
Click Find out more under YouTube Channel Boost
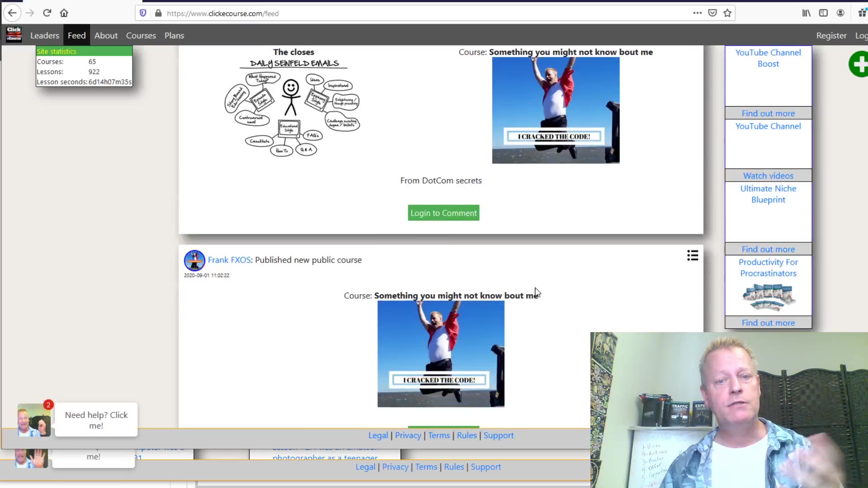coord(768,113)
